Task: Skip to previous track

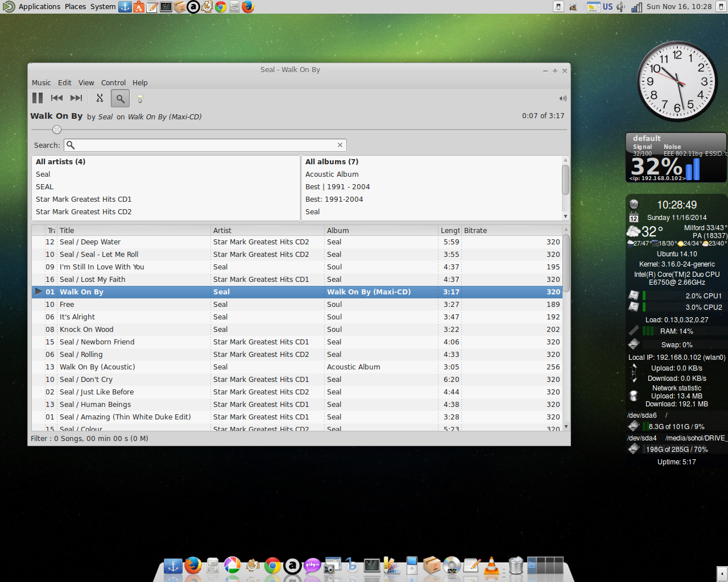Action: tap(57, 98)
